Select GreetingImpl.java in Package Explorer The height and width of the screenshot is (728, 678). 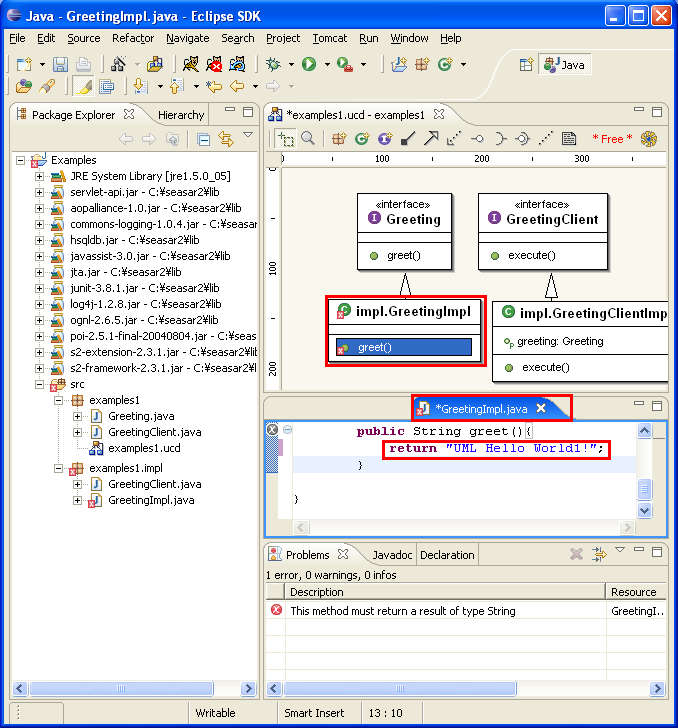150,500
